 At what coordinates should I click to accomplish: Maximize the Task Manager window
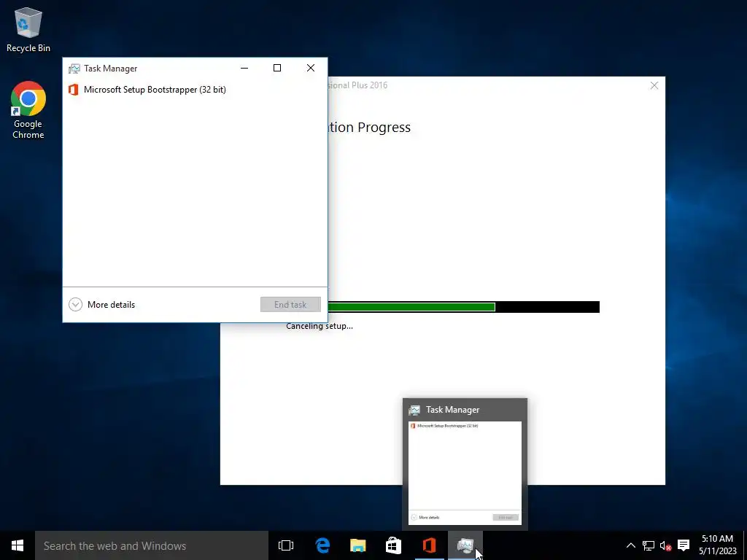click(x=277, y=68)
